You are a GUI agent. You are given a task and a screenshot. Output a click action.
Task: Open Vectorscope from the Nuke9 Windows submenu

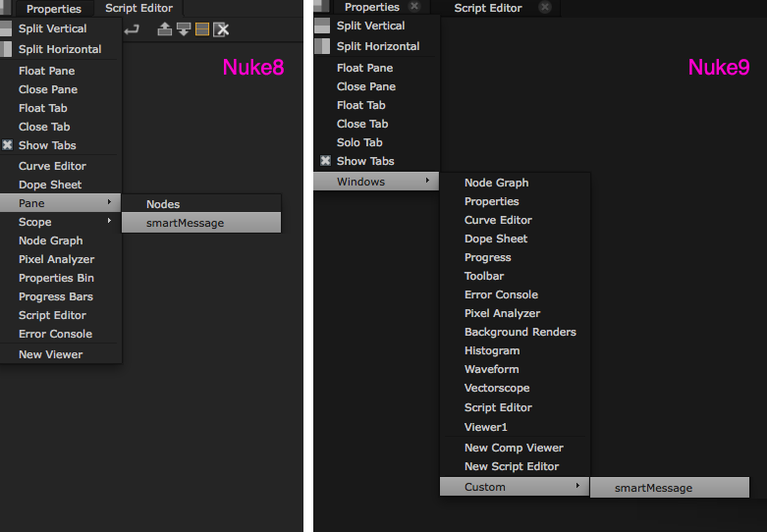(x=497, y=388)
